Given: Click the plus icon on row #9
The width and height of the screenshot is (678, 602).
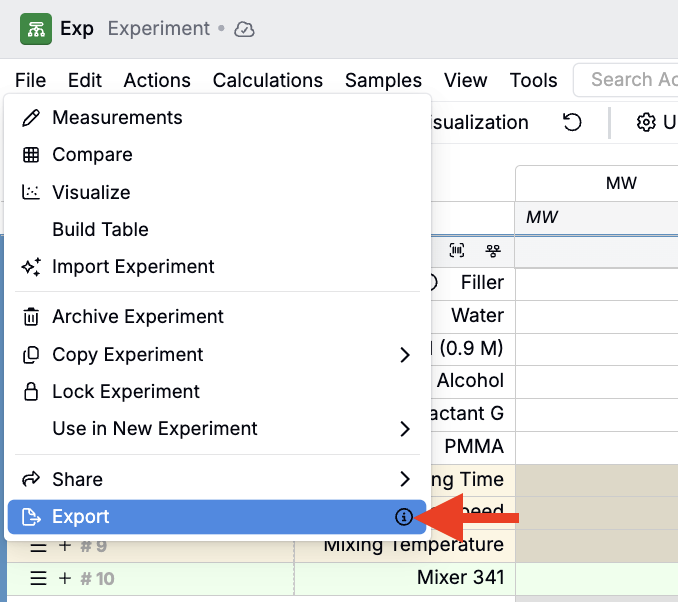Looking at the screenshot, I should tap(65, 546).
